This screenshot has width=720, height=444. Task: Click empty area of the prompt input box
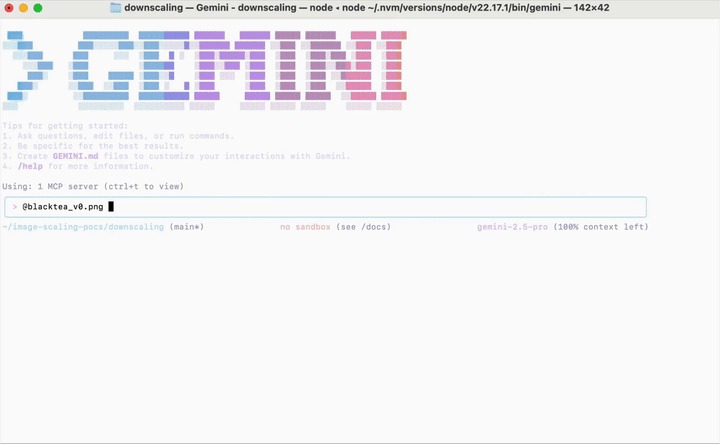(x=400, y=207)
